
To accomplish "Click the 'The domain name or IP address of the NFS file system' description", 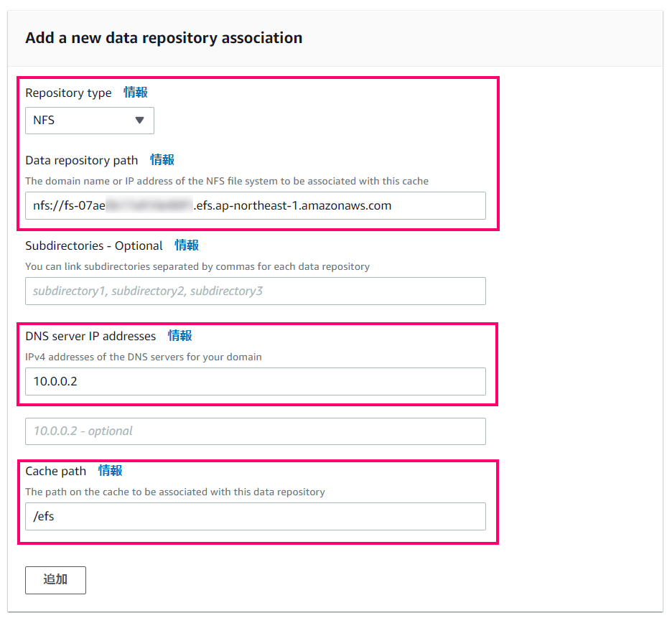I will 227,182.
